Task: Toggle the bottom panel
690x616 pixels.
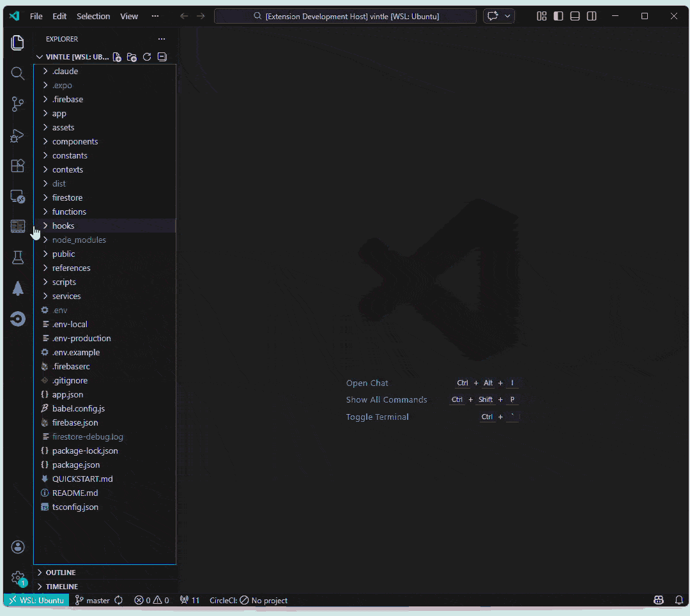Action: click(x=575, y=16)
